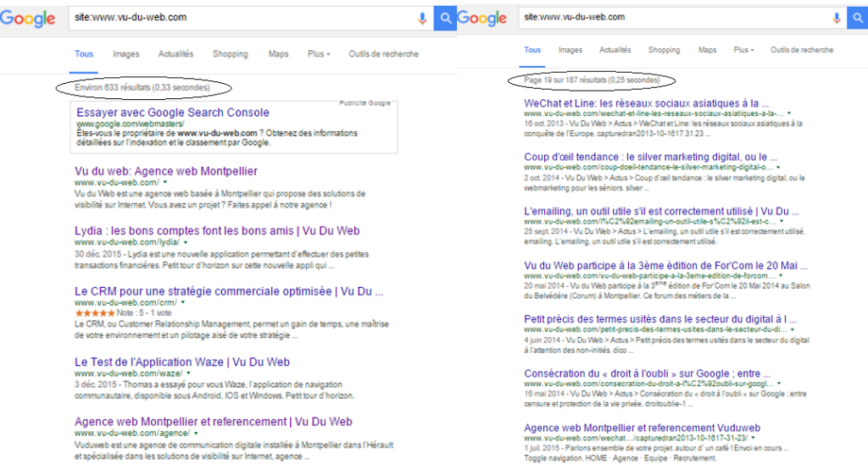
Task: Open the Maps tab in left window
Action: [278, 54]
